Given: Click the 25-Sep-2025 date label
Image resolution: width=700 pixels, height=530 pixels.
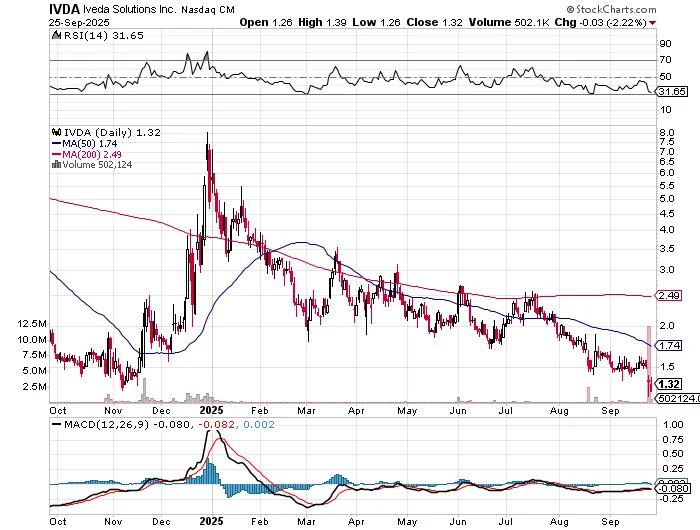Looking at the screenshot, I should tap(79, 22).
